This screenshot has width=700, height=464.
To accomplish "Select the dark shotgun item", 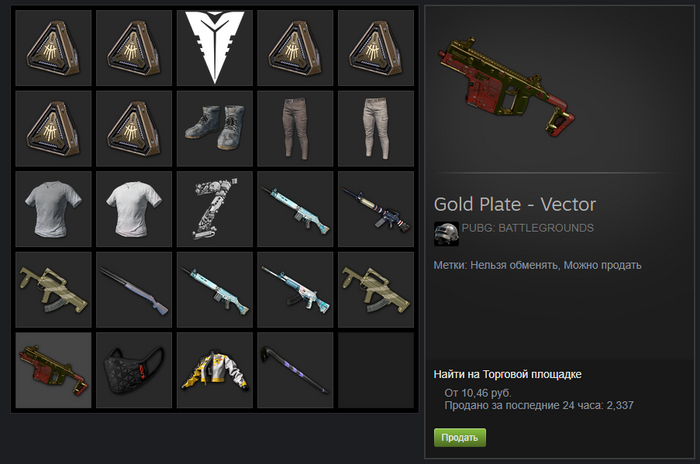I will [134, 289].
